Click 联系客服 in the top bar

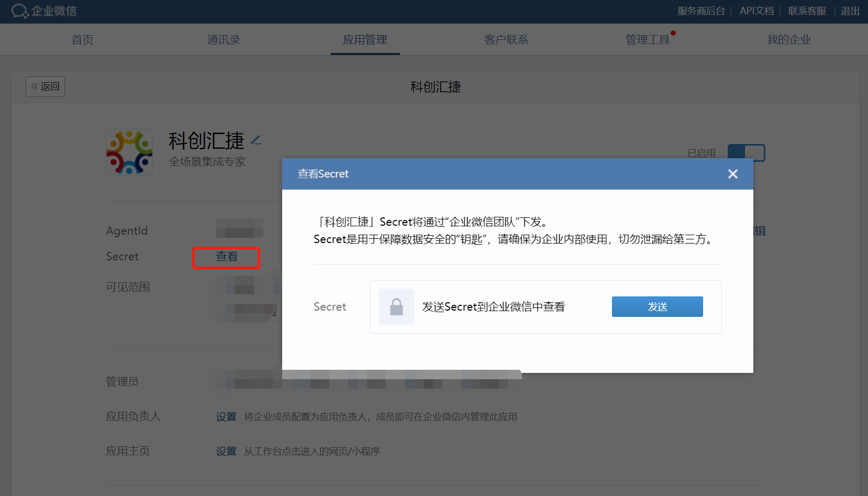[x=807, y=11]
